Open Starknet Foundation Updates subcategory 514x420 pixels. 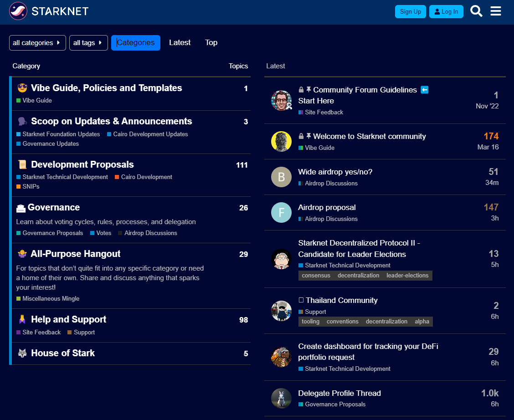tap(58, 134)
